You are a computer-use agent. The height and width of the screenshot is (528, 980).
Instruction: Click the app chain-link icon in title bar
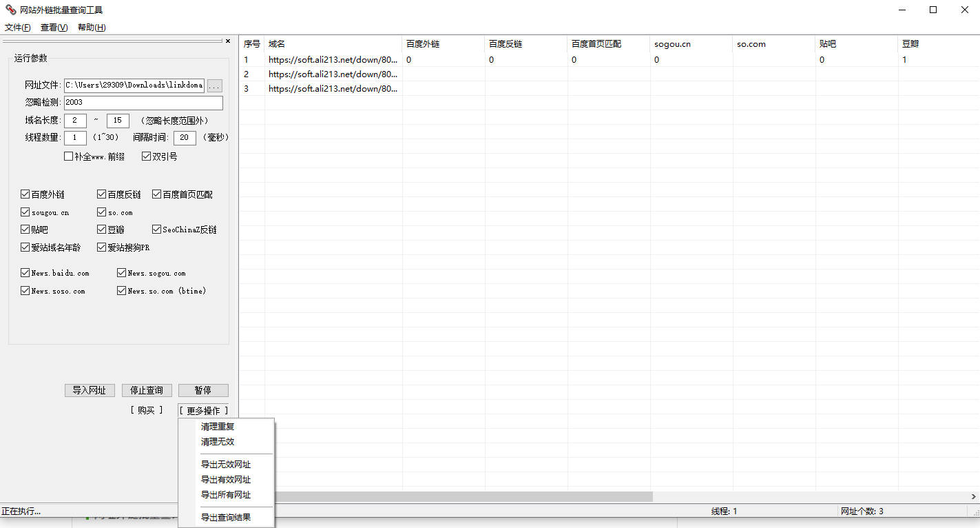(x=10, y=10)
